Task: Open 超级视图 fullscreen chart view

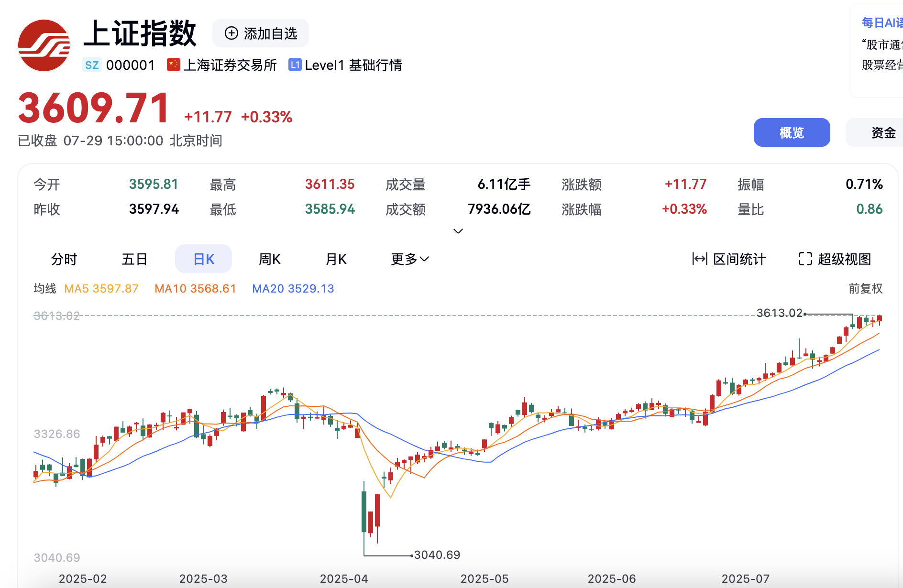Action: point(835,259)
